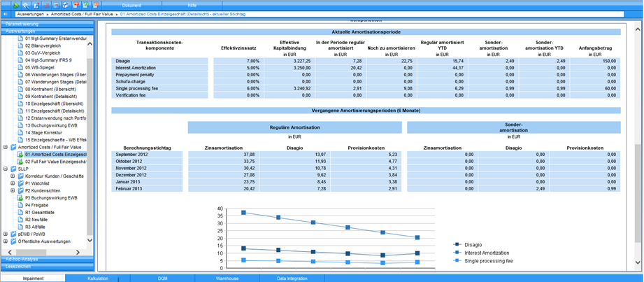Click the magnifier search toolbar icon
Image resolution: width=644 pixels, height=282 pixels.
pos(26,5)
